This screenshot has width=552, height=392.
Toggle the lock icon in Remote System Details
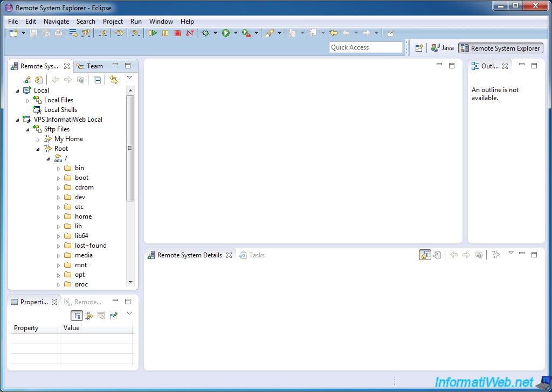[x=425, y=255]
